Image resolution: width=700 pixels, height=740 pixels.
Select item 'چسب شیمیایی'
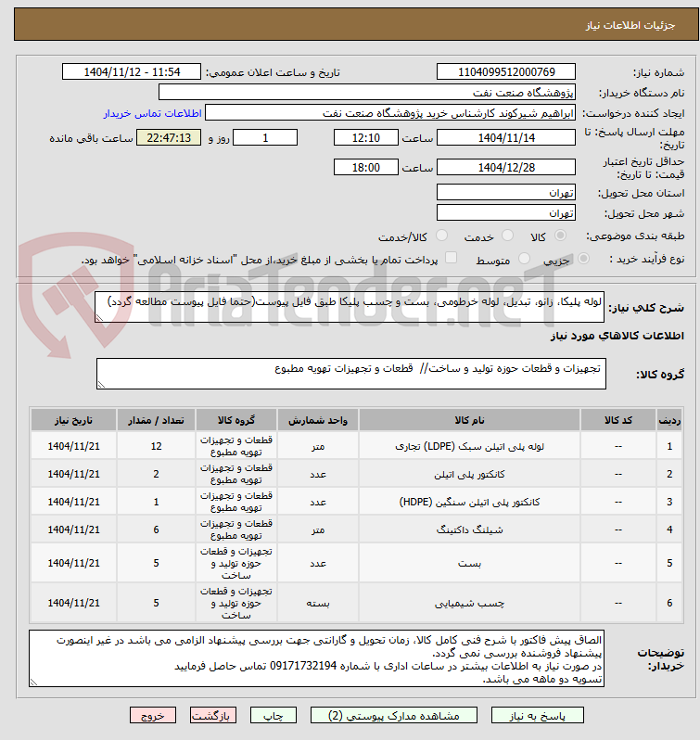coord(469,603)
